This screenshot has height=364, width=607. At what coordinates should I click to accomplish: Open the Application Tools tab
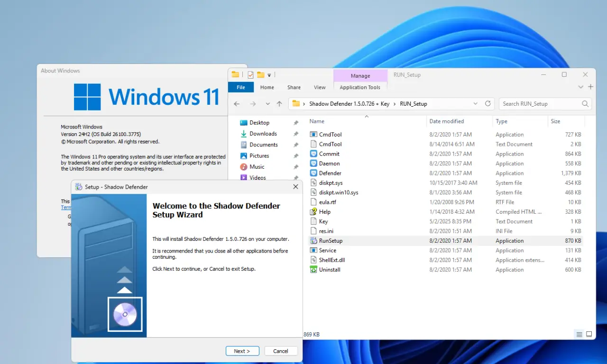click(360, 87)
